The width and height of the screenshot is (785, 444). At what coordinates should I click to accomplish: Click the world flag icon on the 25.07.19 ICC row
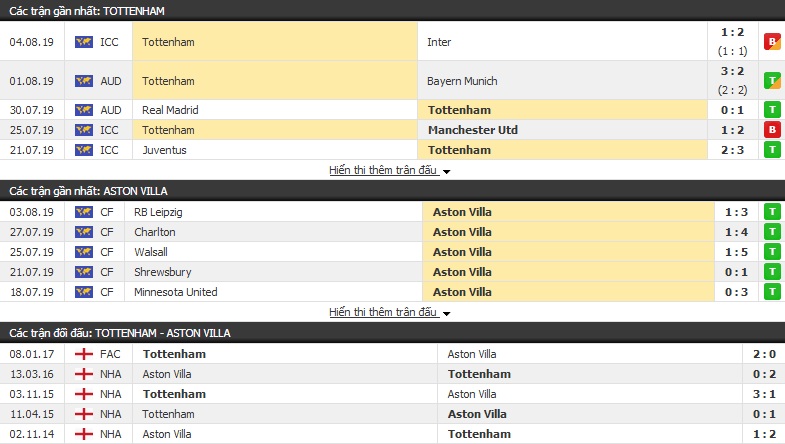pos(84,130)
